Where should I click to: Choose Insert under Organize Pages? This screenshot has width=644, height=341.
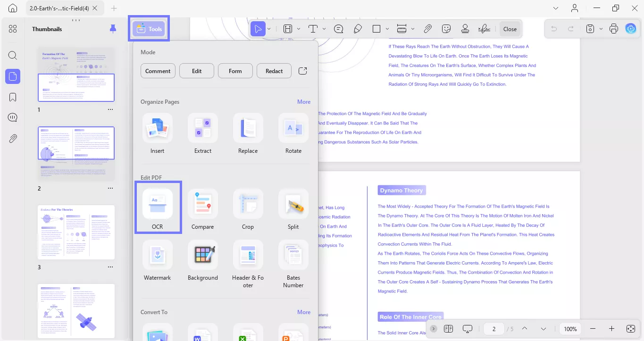click(x=158, y=134)
